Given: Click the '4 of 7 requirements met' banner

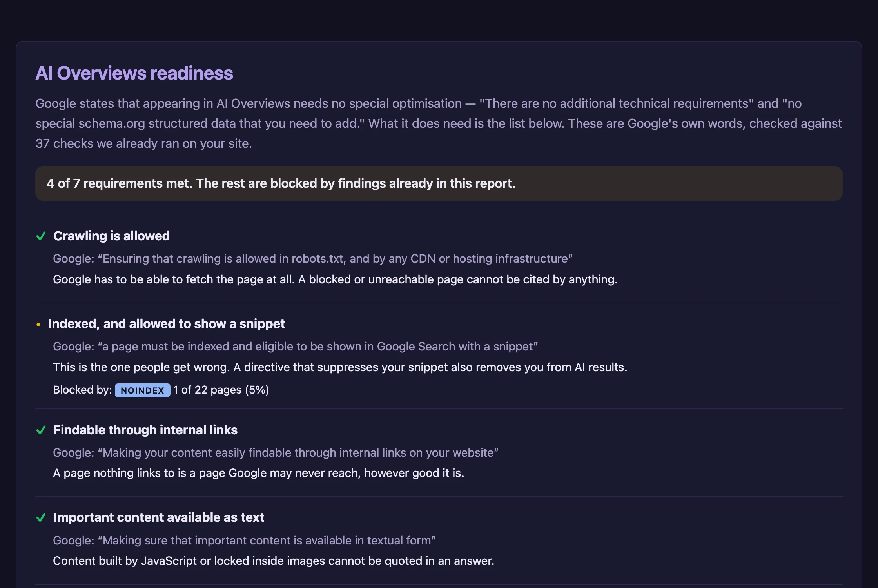Looking at the screenshot, I should tap(439, 183).
